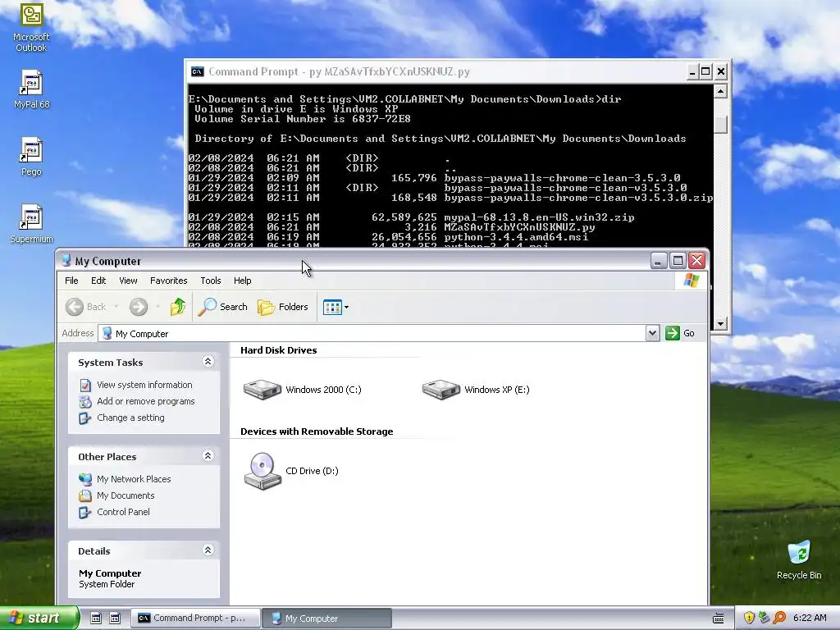Select the MyPal 68 desktop shortcut
This screenshot has height=630, width=840.
pos(32,89)
